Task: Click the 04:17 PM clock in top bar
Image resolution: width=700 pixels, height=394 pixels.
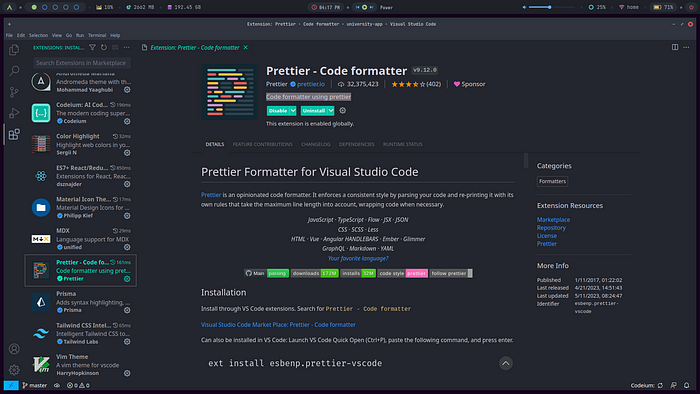Action: coord(326,7)
